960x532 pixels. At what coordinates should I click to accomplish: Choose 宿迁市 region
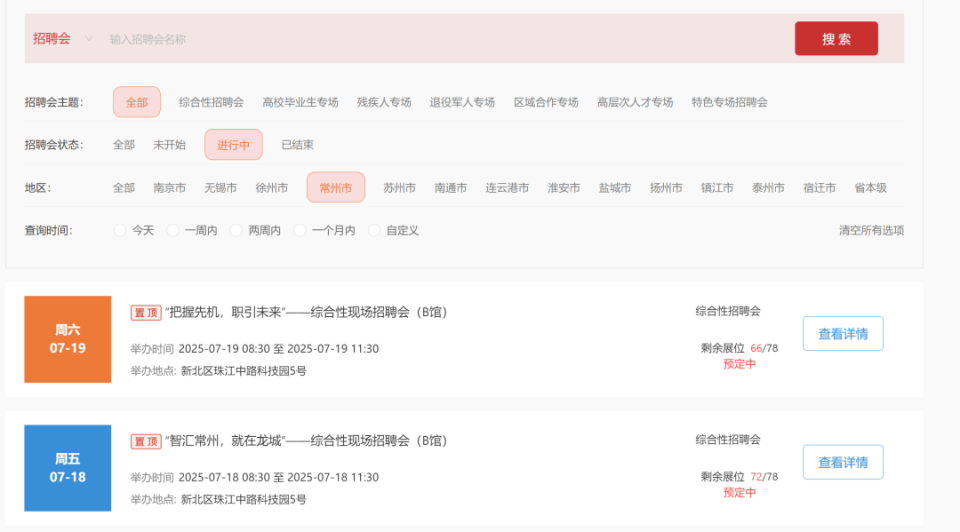click(x=819, y=188)
